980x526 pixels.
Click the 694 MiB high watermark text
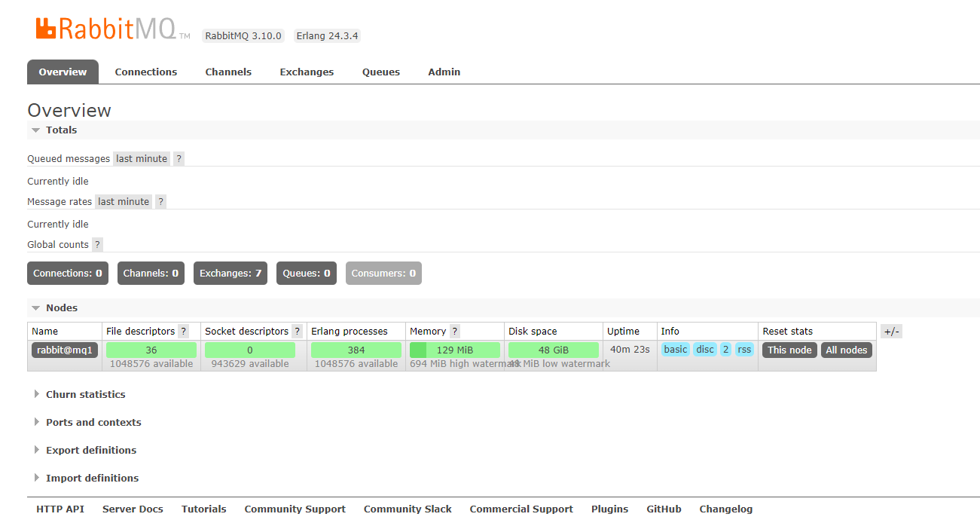tap(465, 364)
